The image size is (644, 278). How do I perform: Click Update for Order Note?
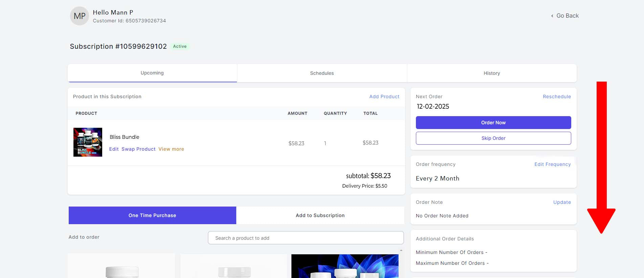(562, 202)
